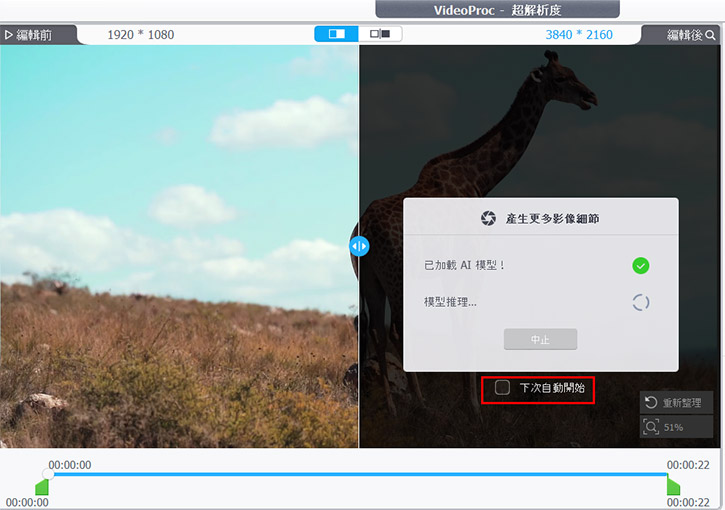The image size is (725, 510).
Task: Click the 編輯後 label tab
Action: 685,35
